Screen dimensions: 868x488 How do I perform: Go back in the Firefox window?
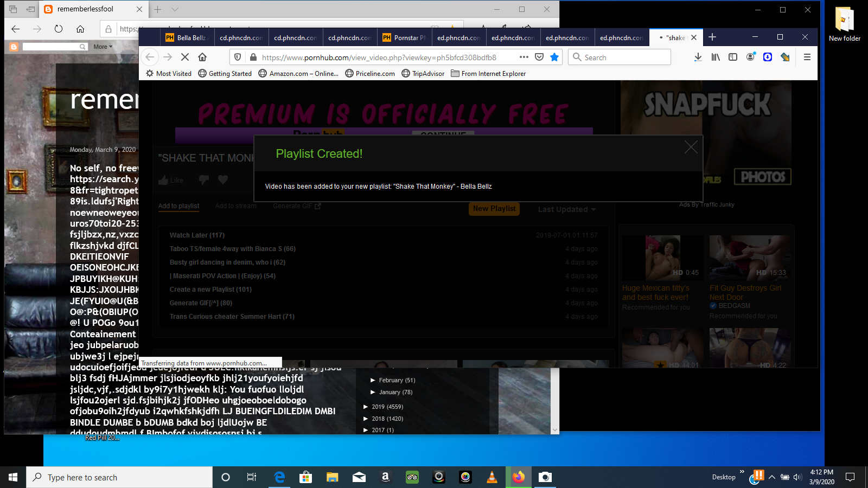pyautogui.click(x=150, y=57)
